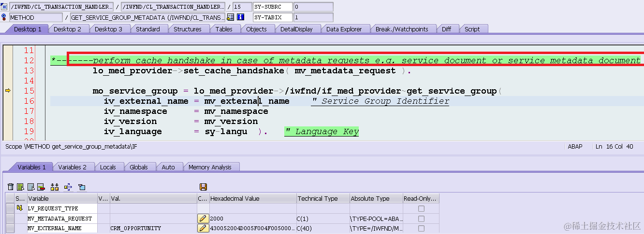Click the Read-Only column header

[421, 198]
